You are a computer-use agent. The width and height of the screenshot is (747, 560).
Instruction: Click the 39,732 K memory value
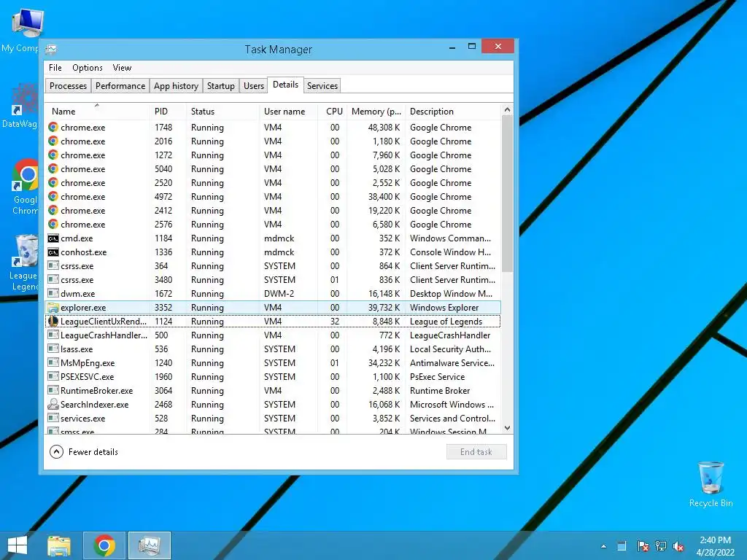(x=384, y=308)
